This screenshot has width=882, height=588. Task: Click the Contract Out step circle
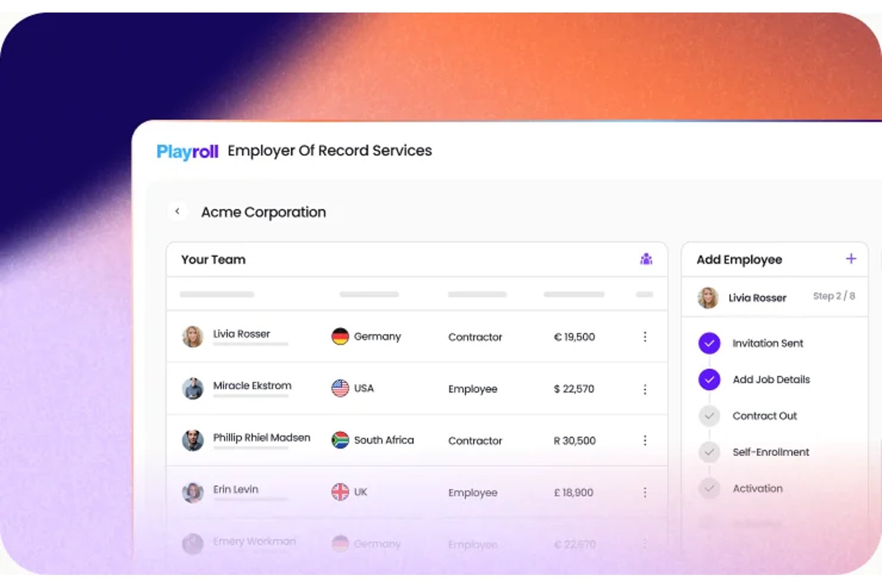[x=709, y=416]
